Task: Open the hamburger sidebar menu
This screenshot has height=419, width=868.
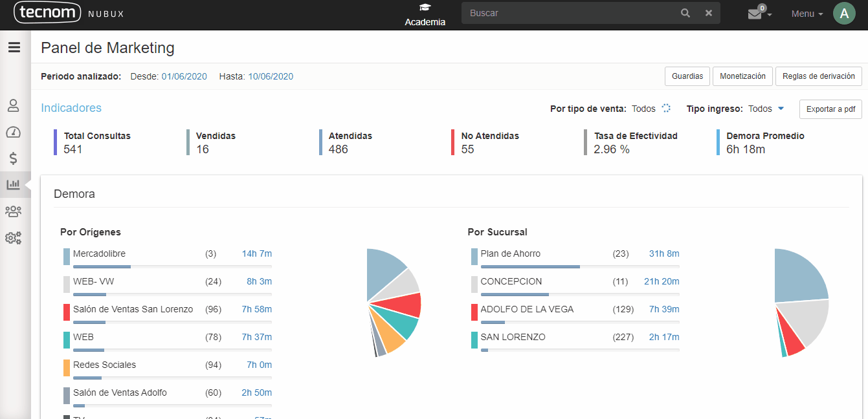Action: coord(14,47)
